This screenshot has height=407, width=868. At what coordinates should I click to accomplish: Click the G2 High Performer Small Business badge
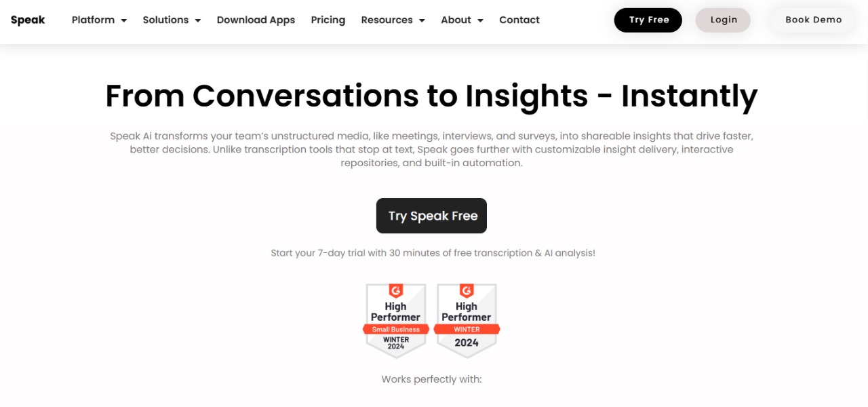[x=396, y=321]
